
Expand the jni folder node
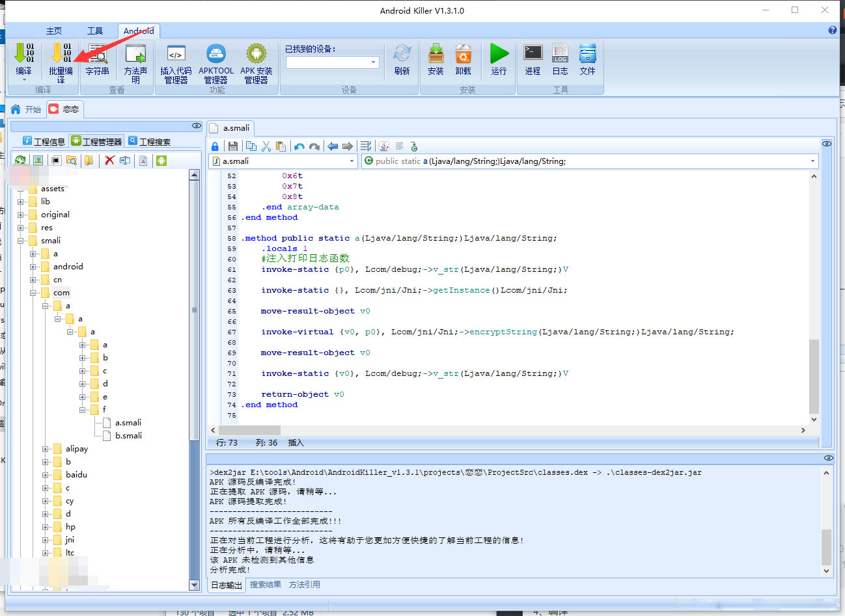pyautogui.click(x=46, y=540)
